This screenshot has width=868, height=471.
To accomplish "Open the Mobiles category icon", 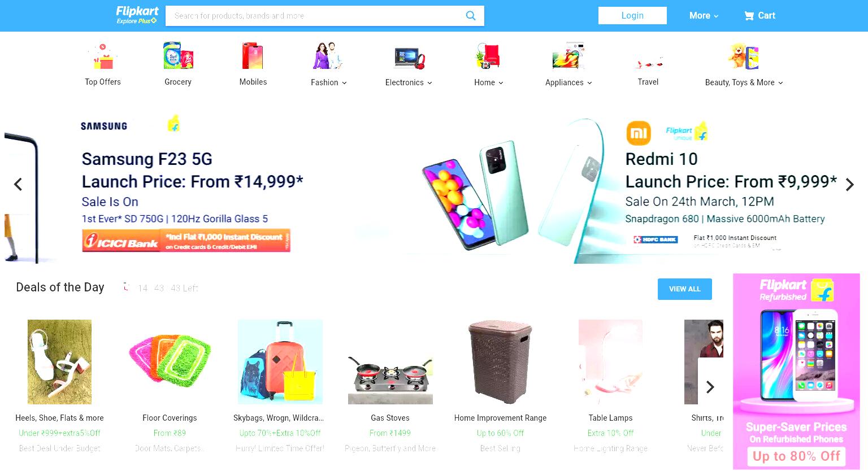I will coord(253,56).
